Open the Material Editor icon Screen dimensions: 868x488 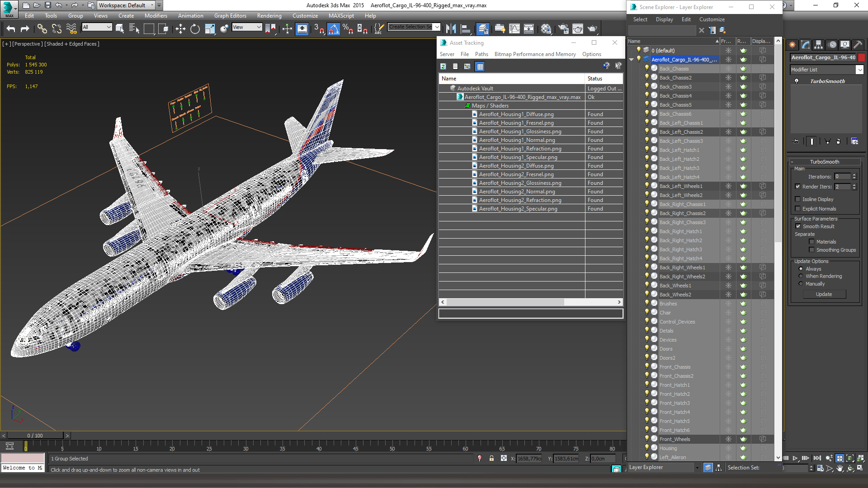click(546, 29)
